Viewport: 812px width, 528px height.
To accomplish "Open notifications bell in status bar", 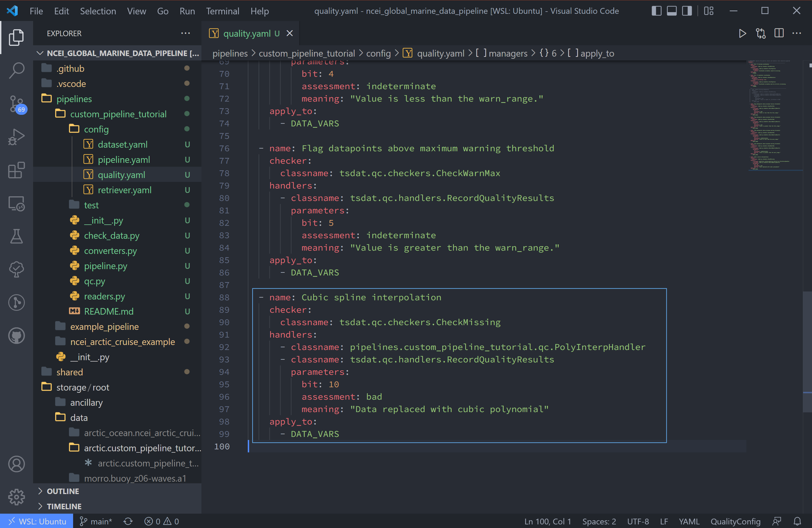I will pos(797,522).
